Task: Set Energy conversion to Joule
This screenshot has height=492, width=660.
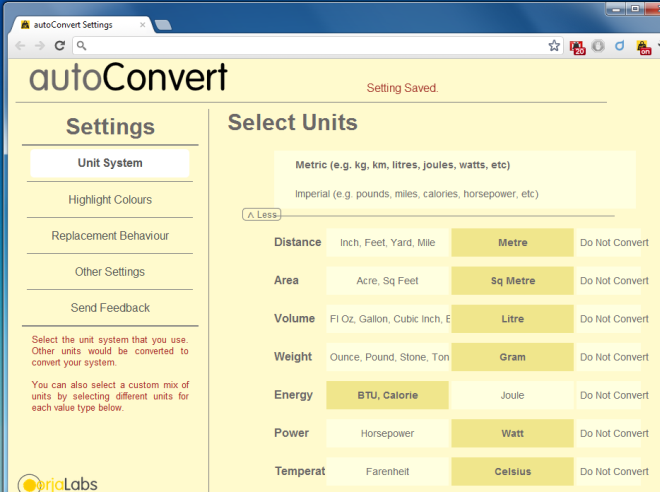Action: (512, 395)
